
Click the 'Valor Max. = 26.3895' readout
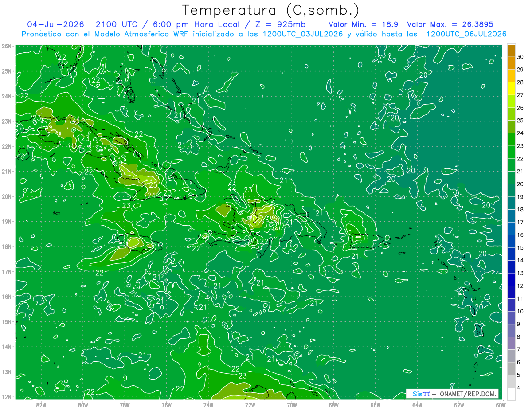pyautogui.click(x=450, y=24)
